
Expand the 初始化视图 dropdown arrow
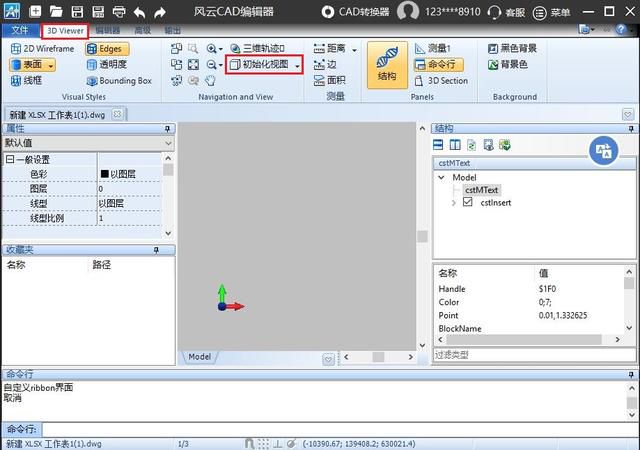(x=297, y=65)
